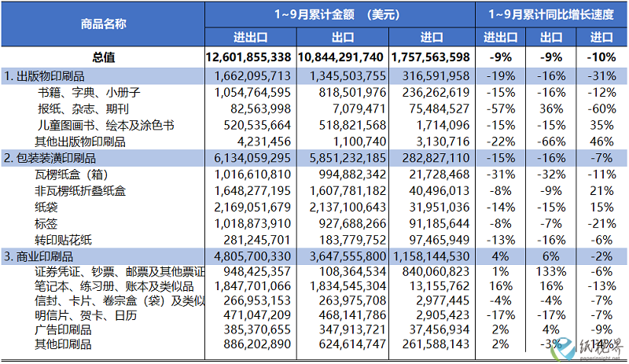Select row 书籍、字典、小册子

[x=89, y=93]
